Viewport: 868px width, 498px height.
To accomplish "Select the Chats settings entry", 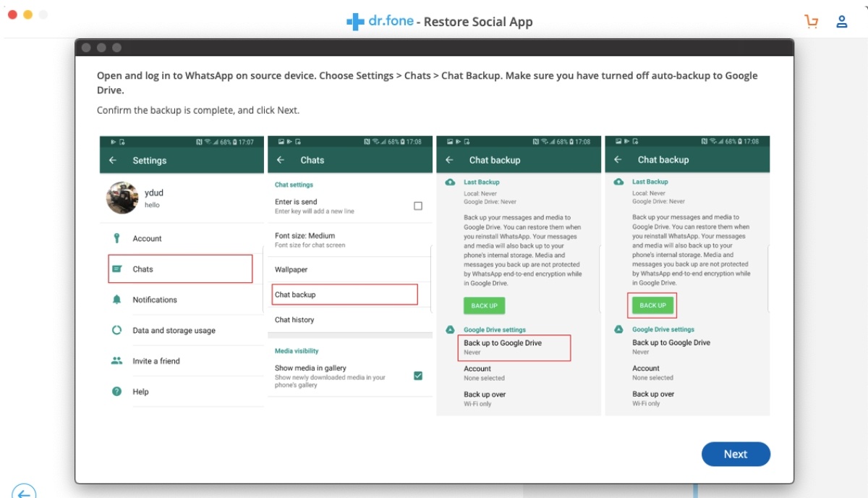I will 180,269.
